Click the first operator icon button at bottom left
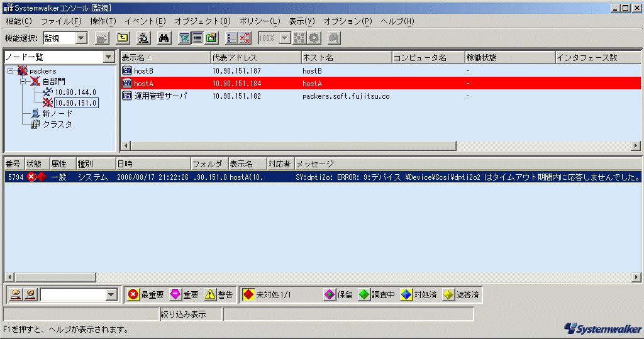 point(16,294)
